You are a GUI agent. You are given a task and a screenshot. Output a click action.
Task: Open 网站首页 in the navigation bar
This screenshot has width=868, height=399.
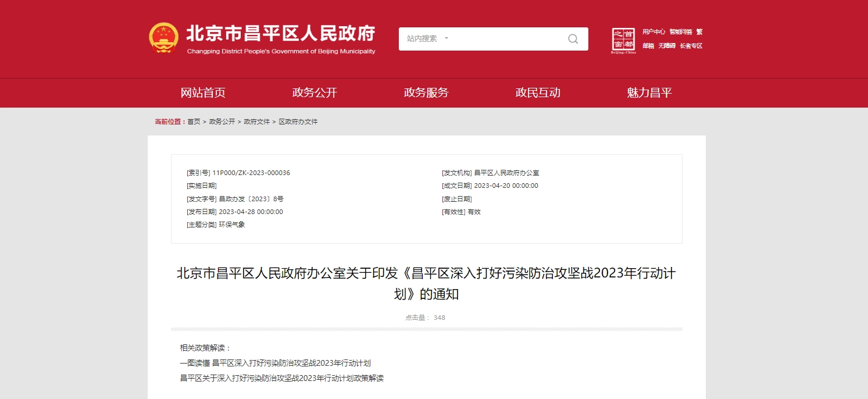coord(203,92)
